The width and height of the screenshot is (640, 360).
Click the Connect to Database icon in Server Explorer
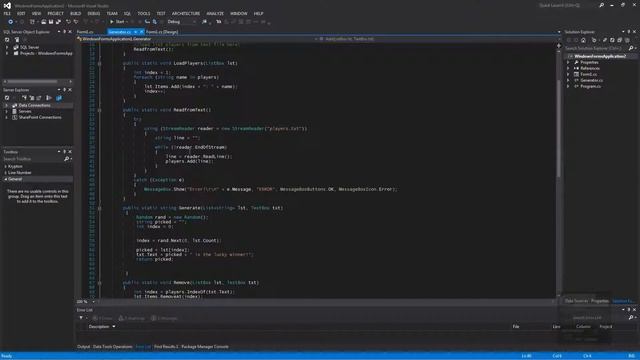click(x=24, y=98)
